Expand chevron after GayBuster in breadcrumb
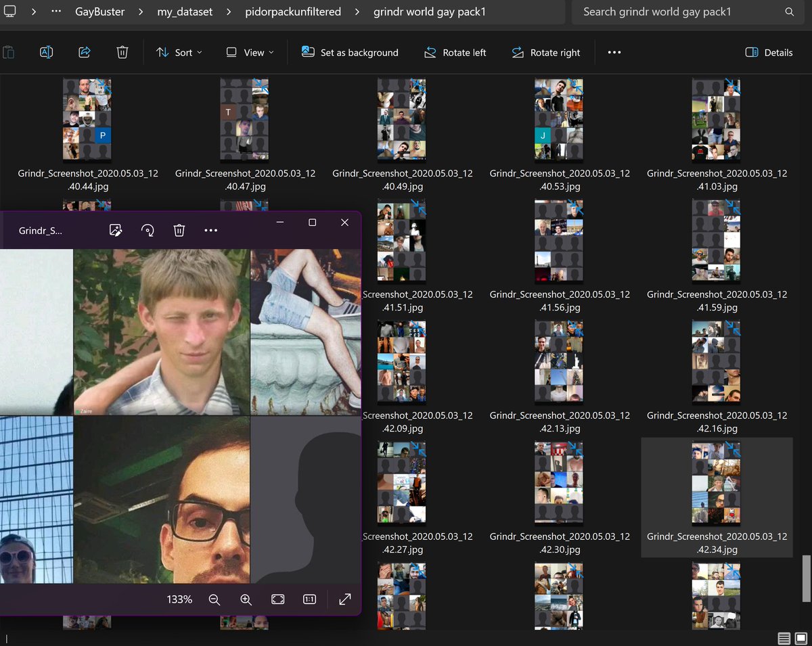Screen dimensions: 812x646 tap(141, 11)
